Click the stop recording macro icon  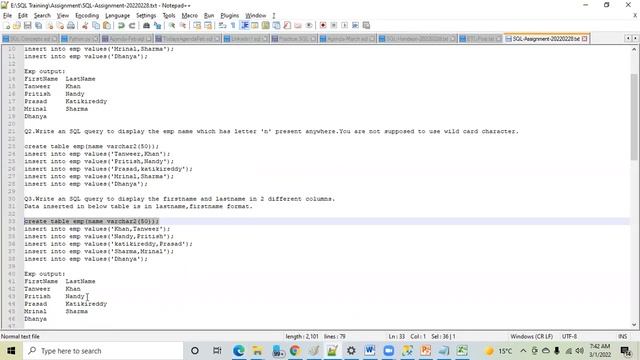[x=333, y=26]
